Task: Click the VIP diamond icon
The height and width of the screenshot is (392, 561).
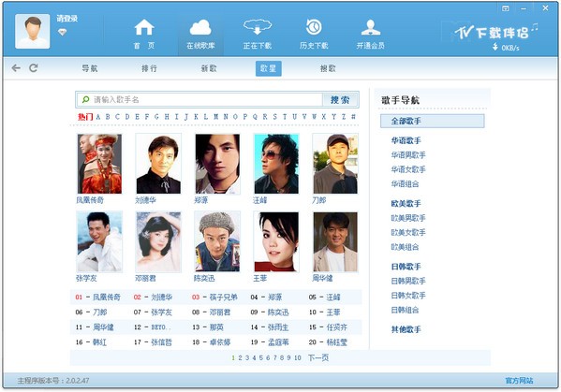Action: click(62, 33)
